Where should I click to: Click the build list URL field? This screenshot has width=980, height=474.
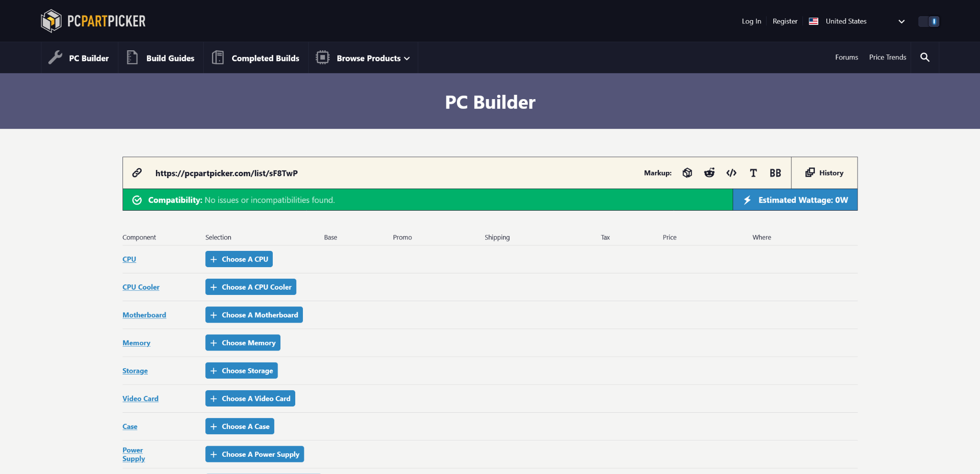pyautogui.click(x=226, y=173)
